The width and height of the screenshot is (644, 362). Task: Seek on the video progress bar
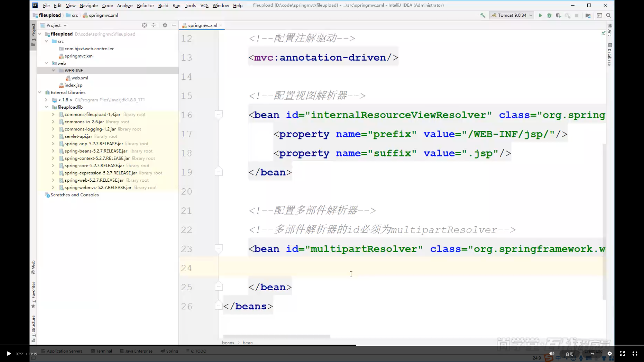(322, 345)
